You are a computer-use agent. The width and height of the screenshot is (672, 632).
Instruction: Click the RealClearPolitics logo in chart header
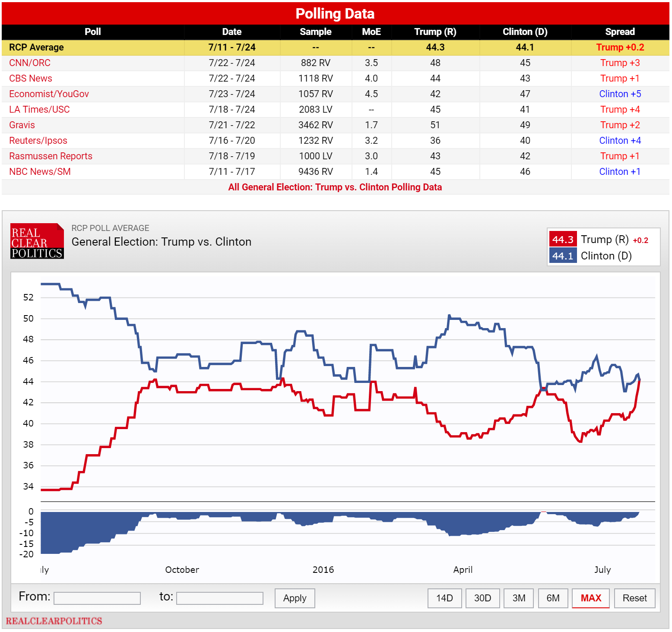(x=37, y=241)
